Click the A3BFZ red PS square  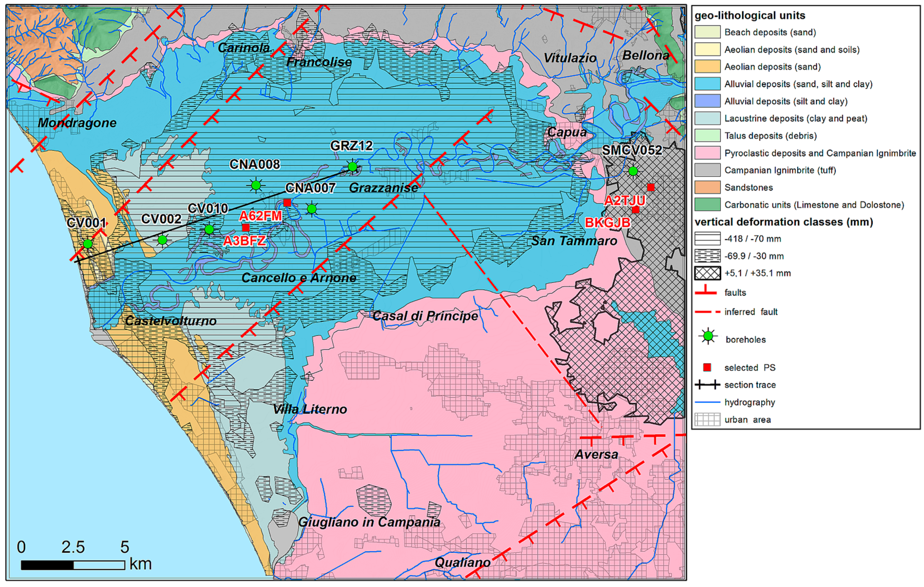[x=246, y=228]
